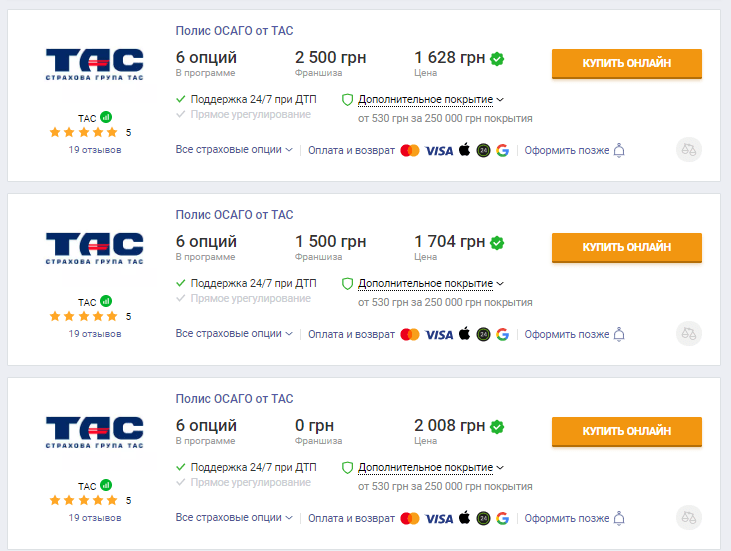
Task: Click the bell icon in the 1 704 грн offer
Action: coord(619,334)
